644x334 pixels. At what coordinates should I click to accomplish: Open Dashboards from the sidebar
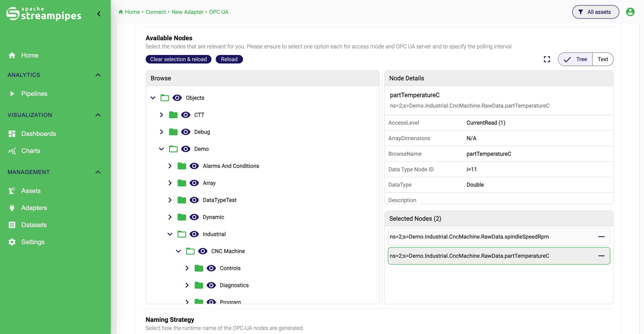pyautogui.click(x=39, y=134)
